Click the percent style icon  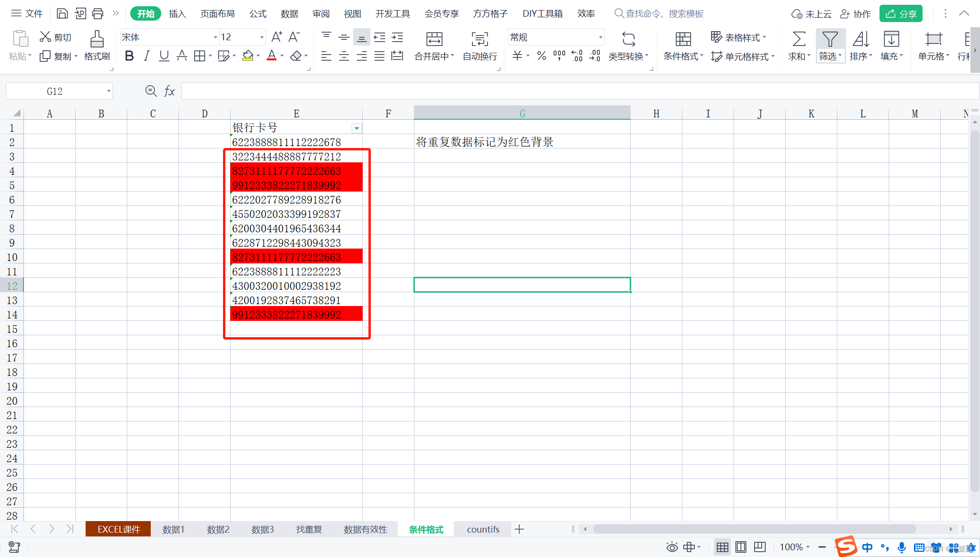coord(541,56)
